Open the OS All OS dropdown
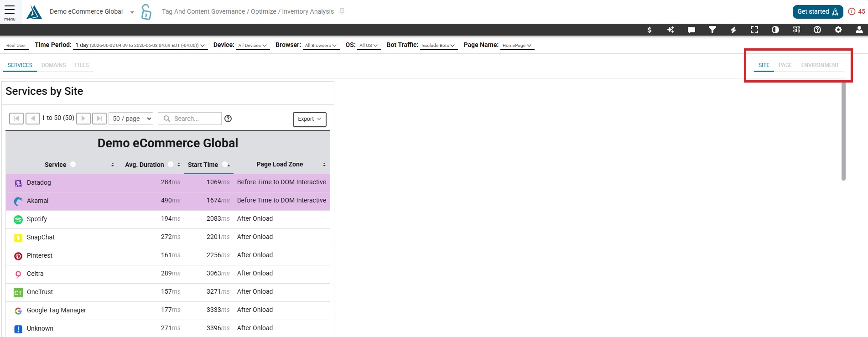 point(369,45)
